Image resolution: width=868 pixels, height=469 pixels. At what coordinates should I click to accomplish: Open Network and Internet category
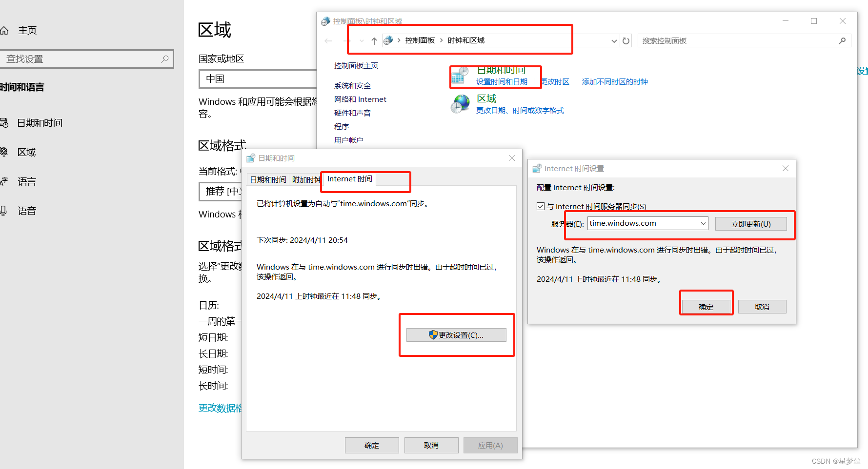coord(360,99)
